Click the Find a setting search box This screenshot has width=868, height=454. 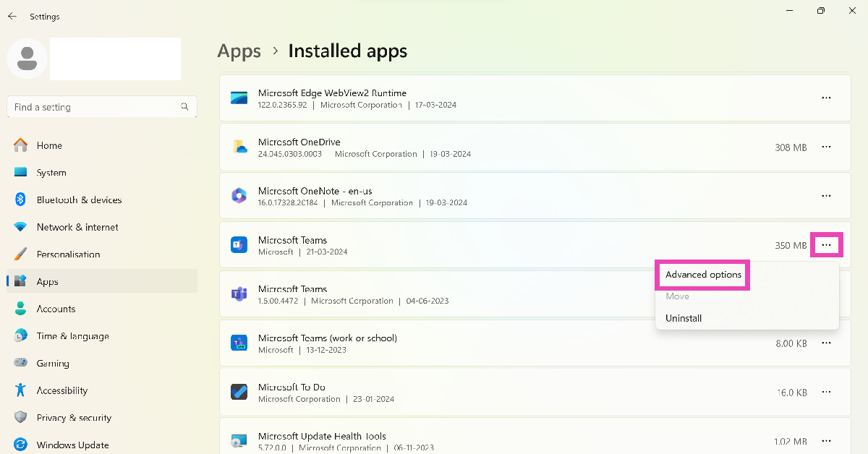pos(102,107)
